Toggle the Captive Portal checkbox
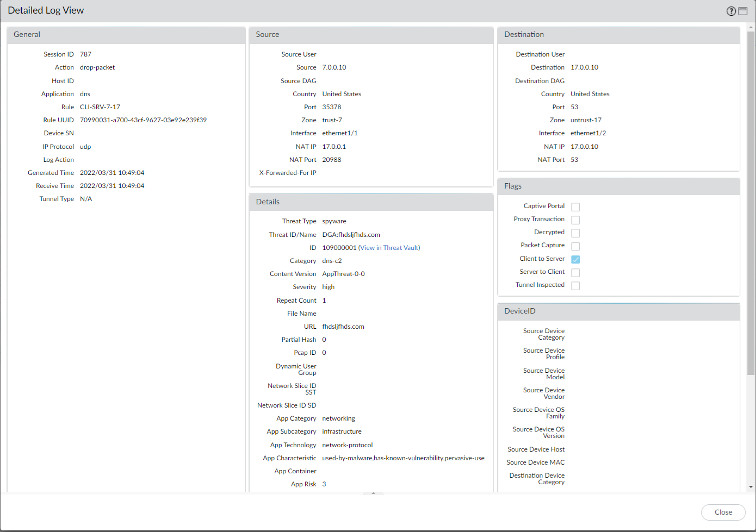Viewport: 756px width, 532px height. (x=575, y=207)
